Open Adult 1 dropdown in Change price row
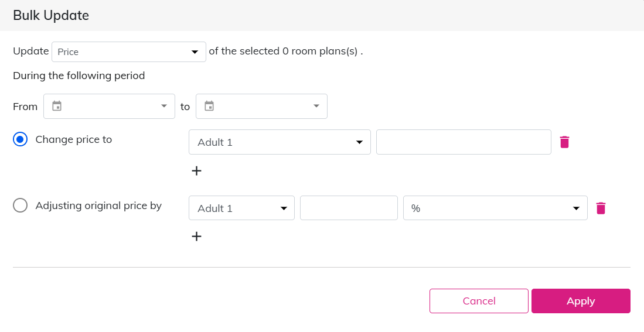Viewport: 644px width, 332px height. point(280,142)
